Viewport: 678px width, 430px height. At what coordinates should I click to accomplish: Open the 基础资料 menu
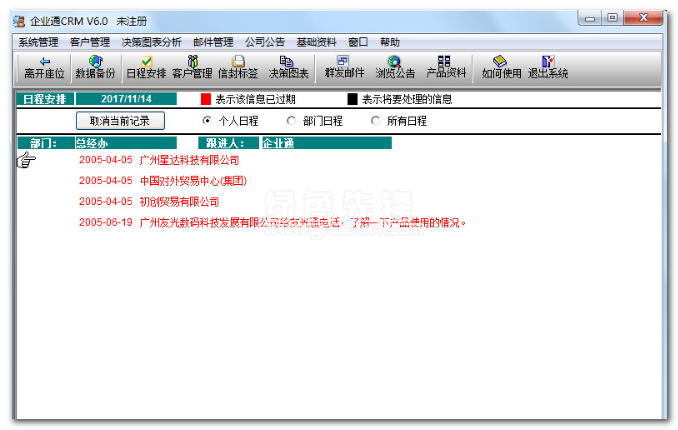[316, 42]
